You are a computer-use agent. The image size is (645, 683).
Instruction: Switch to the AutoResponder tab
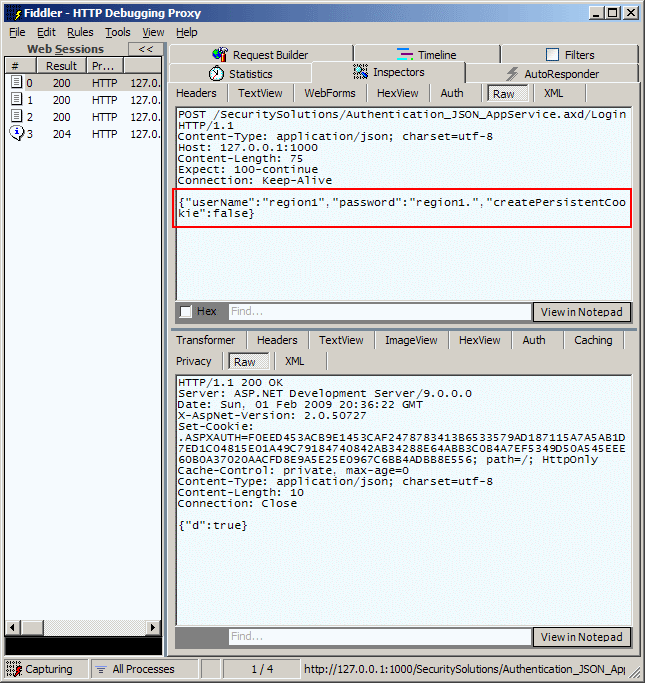click(552, 74)
